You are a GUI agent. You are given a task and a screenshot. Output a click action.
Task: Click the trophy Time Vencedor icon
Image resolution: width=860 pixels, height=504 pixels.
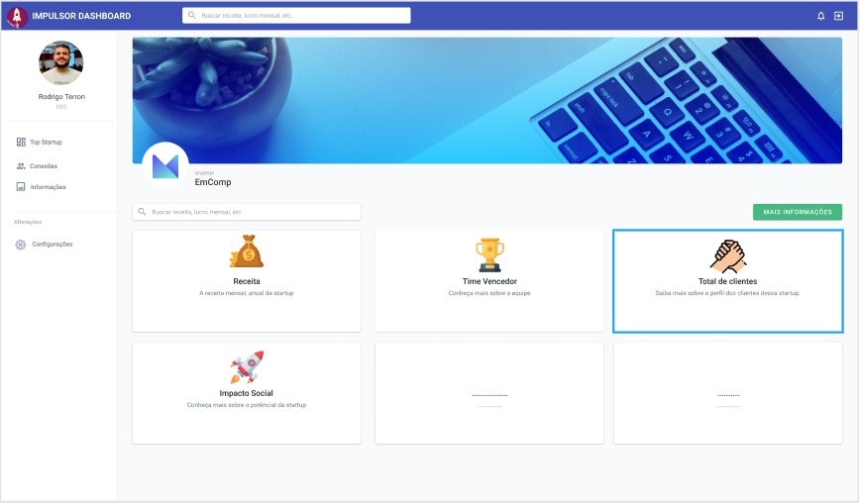[x=489, y=254]
